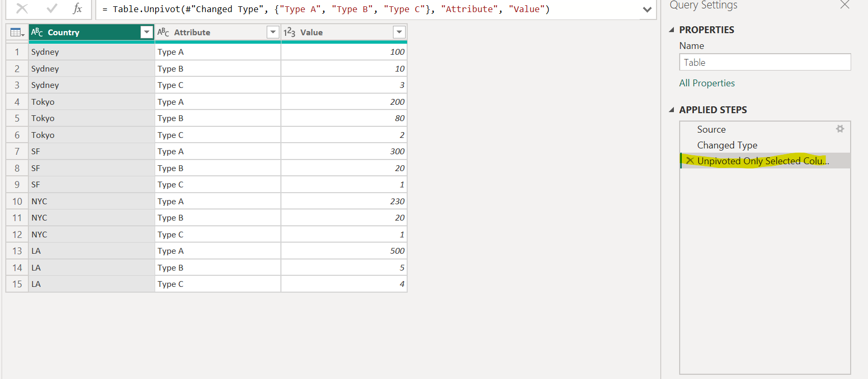Click the SF cell in row 8
Screen dimensions: 868x379
coord(92,168)
